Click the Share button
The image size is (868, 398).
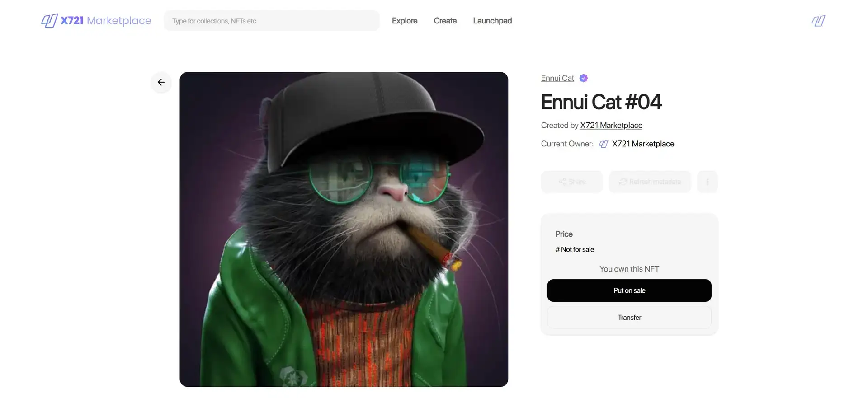pyautogui.click(x=572, y=182)
